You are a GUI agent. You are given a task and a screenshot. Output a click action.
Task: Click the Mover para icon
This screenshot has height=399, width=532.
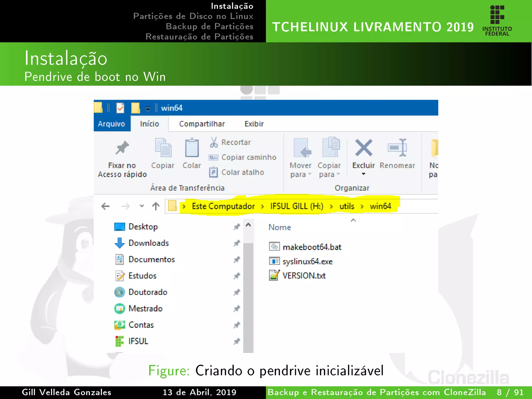pyautogui.click(x=302, y=148)
